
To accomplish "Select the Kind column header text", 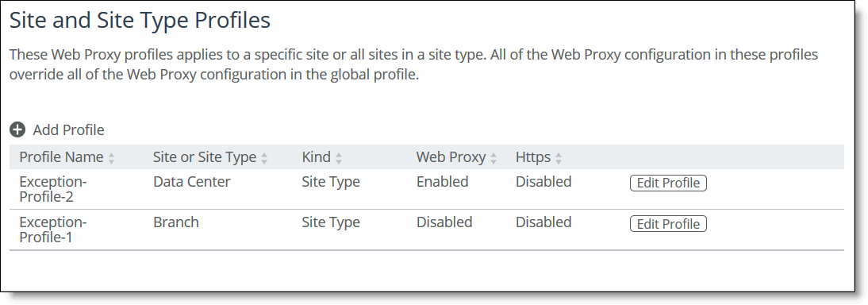I will 316,157.
